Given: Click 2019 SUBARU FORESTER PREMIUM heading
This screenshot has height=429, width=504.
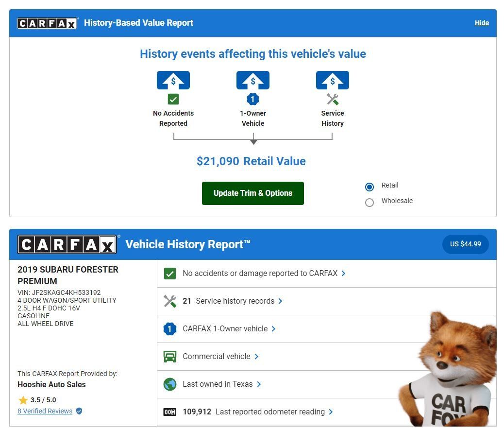Looking at the screenshot, I should (68, 275).
